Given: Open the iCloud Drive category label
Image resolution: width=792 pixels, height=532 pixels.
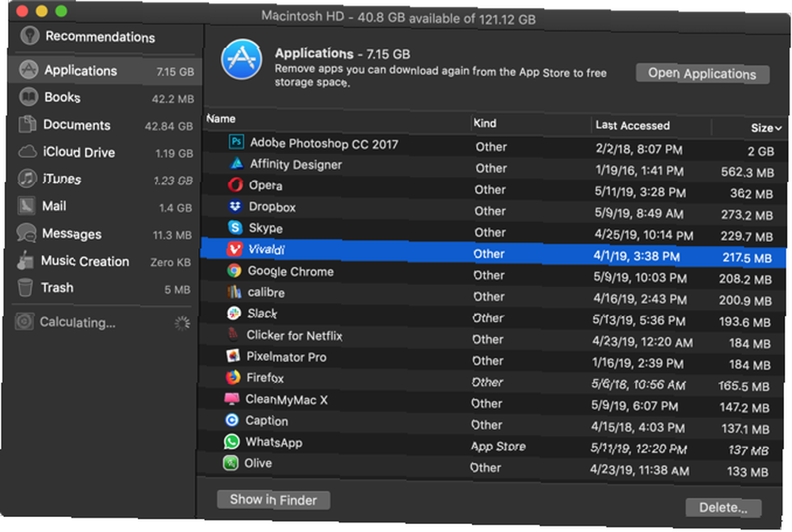Looking at the screenshot, I should click(78, 152).
